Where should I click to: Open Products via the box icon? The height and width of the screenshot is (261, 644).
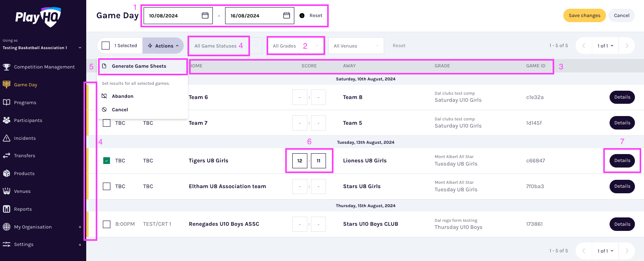click(x=6, y=173)
